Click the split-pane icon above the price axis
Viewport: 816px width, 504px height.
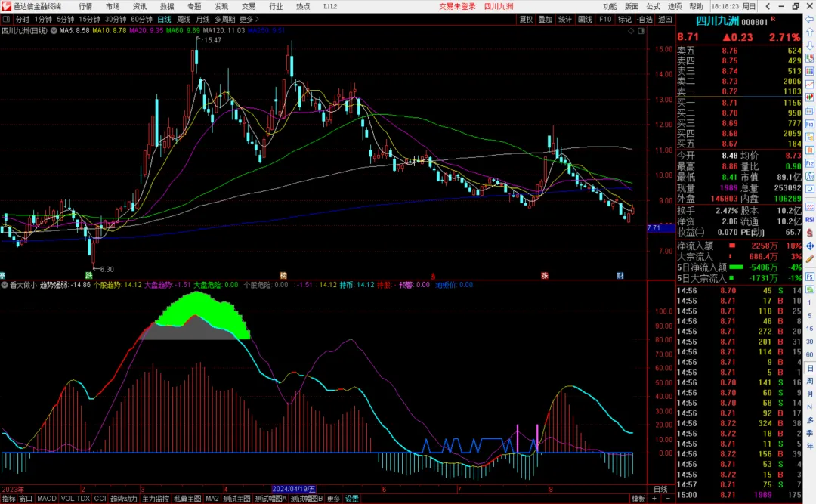[641, 31]
